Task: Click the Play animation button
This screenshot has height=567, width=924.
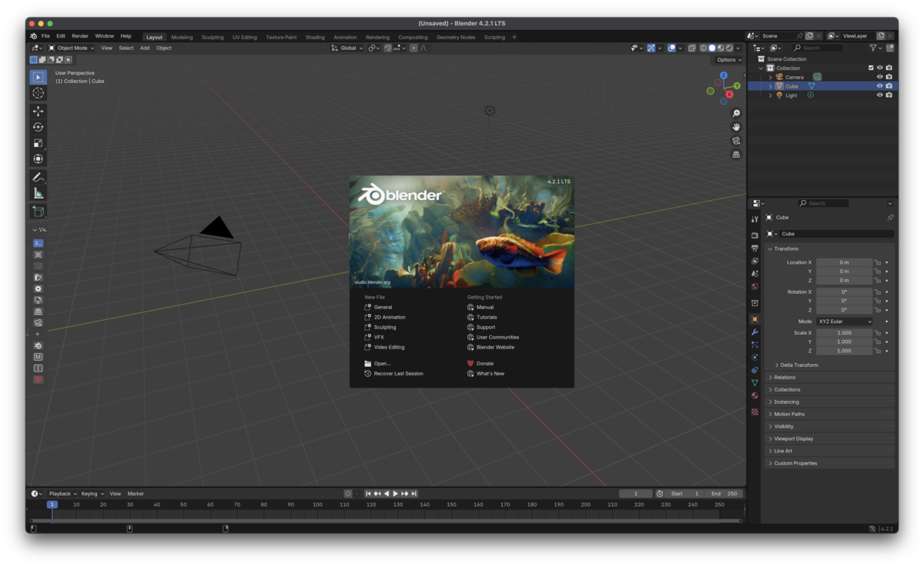Action: 396,494
